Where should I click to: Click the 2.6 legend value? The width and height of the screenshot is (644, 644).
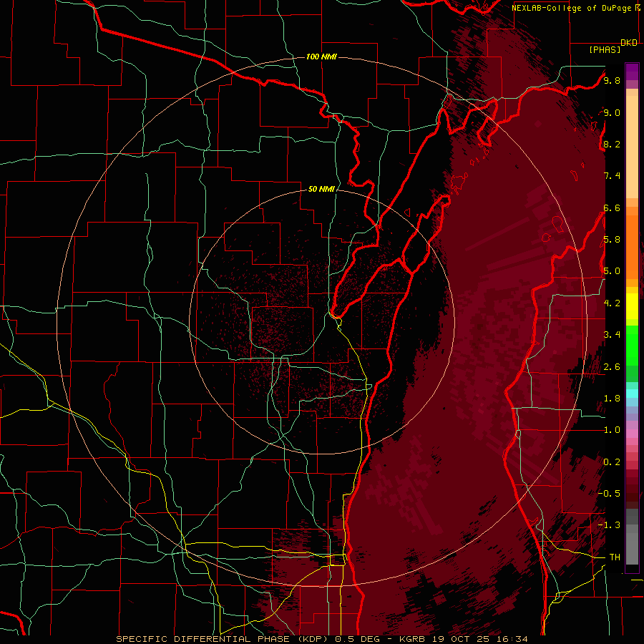612,367
